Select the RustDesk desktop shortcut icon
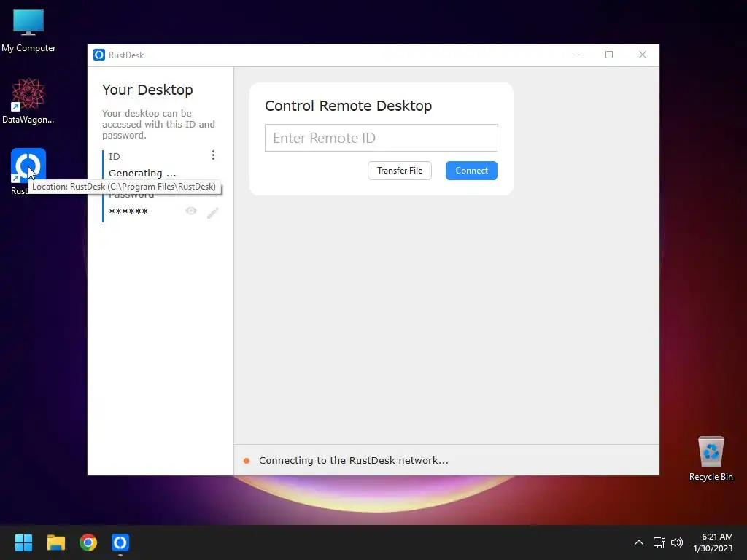The width and height of the screenshot is (747, 560). (28, 166)
